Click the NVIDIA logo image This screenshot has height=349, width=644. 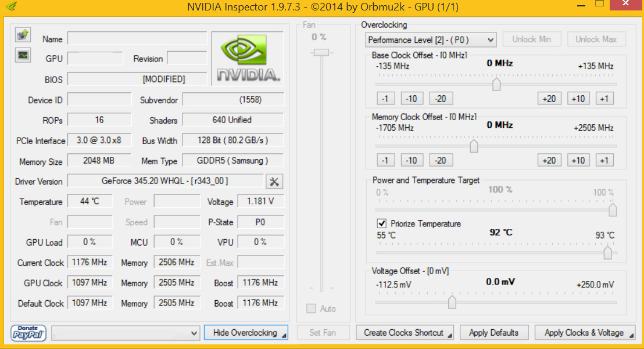247,58
